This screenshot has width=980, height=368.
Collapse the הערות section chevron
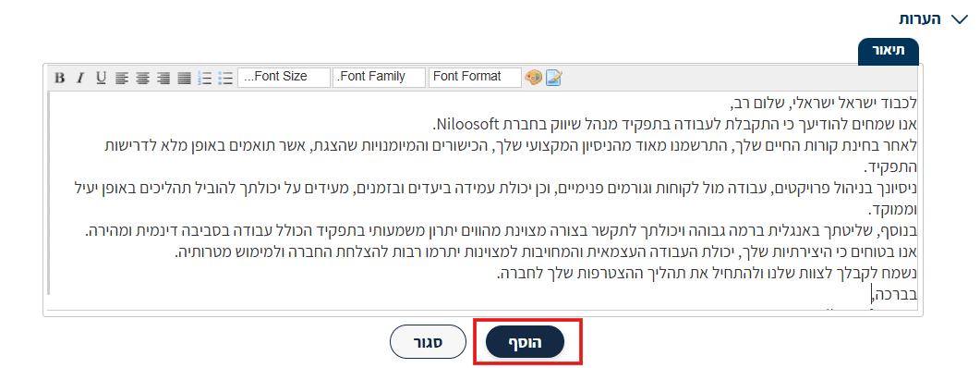pyautogui.click(x=959, y=19)
